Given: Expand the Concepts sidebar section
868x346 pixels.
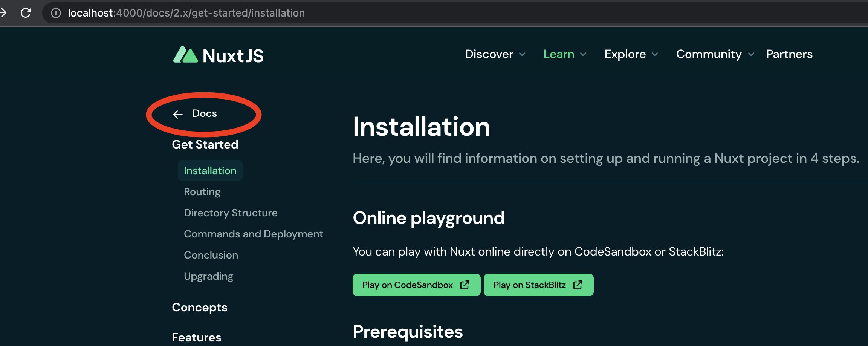Looking at the screenshot, I should pyautogui.click(x=200, y=308).
